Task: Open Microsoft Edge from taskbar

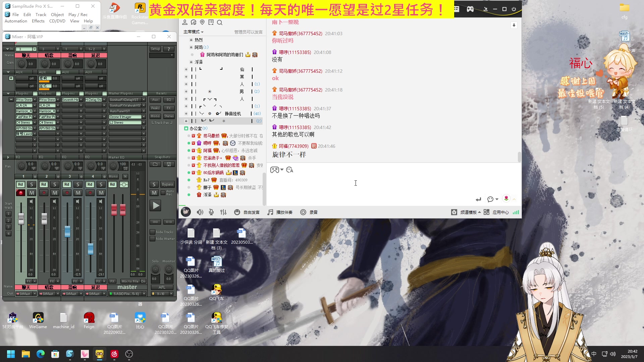Action: (41, 354)
